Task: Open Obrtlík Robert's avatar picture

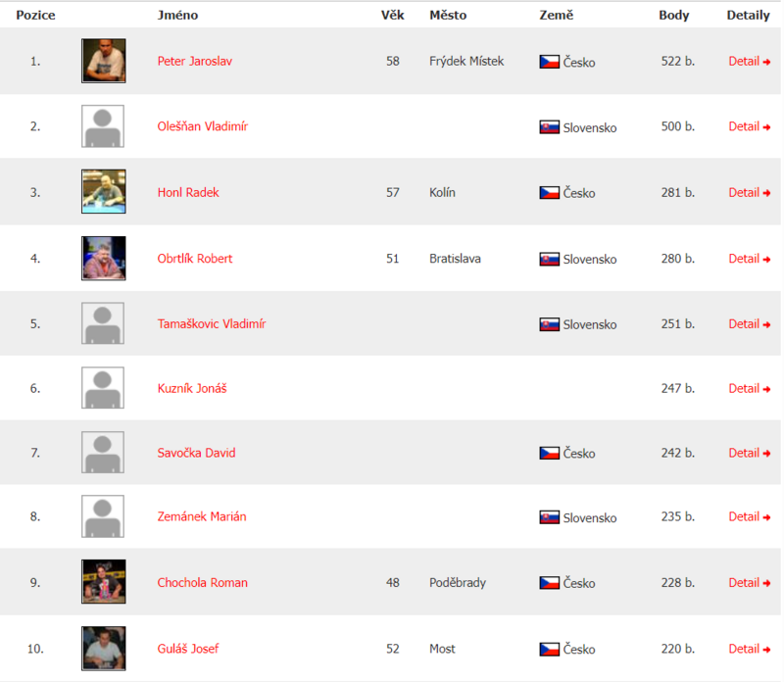Action: coord(104,258)
